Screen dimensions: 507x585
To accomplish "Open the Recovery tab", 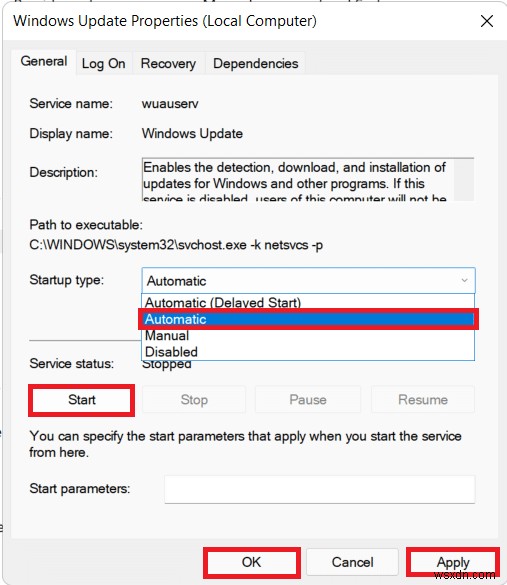I will pyautogui.click(x=168, y=64).
